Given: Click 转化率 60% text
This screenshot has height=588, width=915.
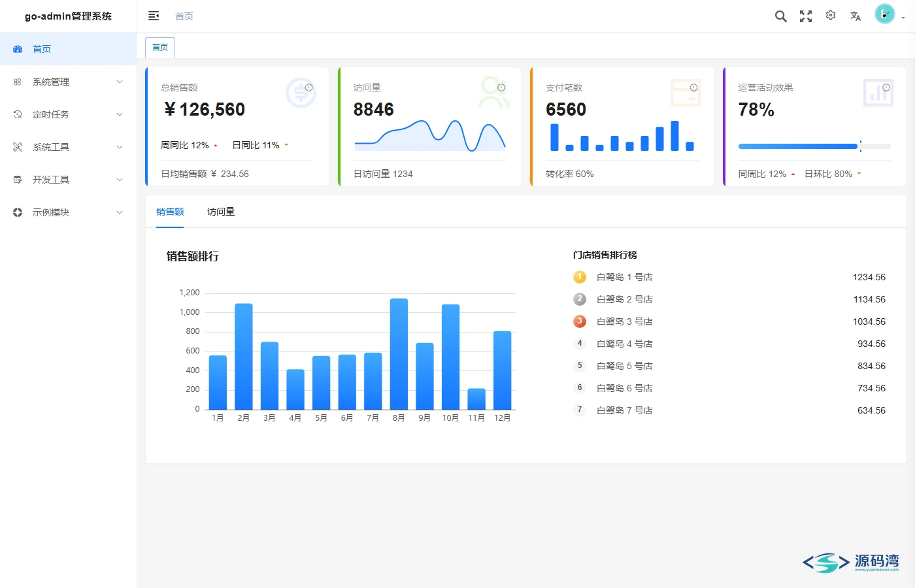Looking at the screenshot, I should (570, 174).
